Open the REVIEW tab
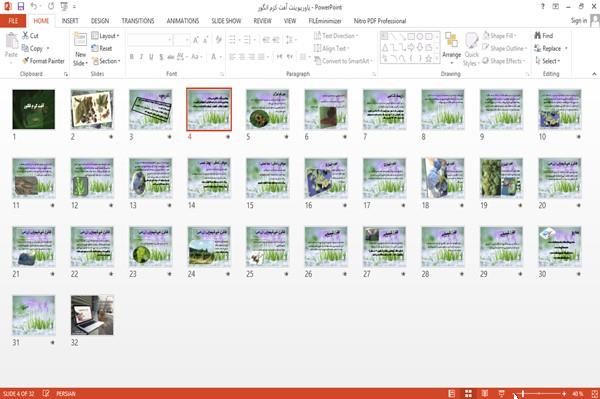The width and height of the screenshot is (600, 399). [262, 21]
